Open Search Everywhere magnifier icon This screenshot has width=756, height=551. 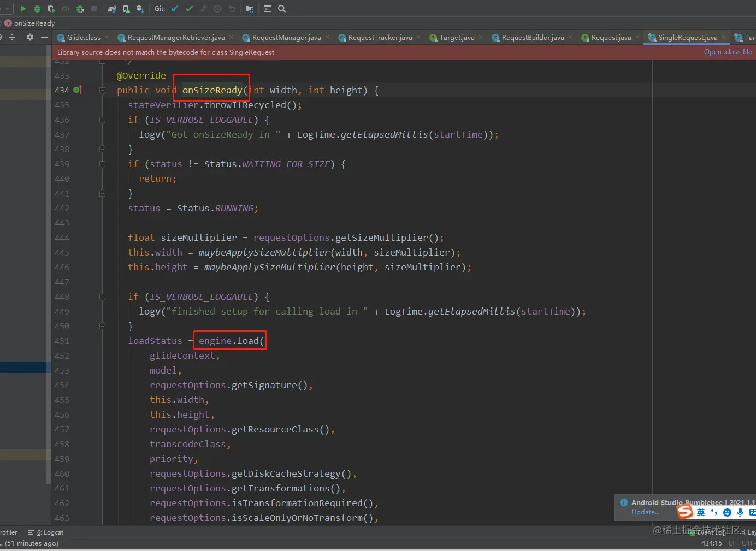click(x=282, y=9)
